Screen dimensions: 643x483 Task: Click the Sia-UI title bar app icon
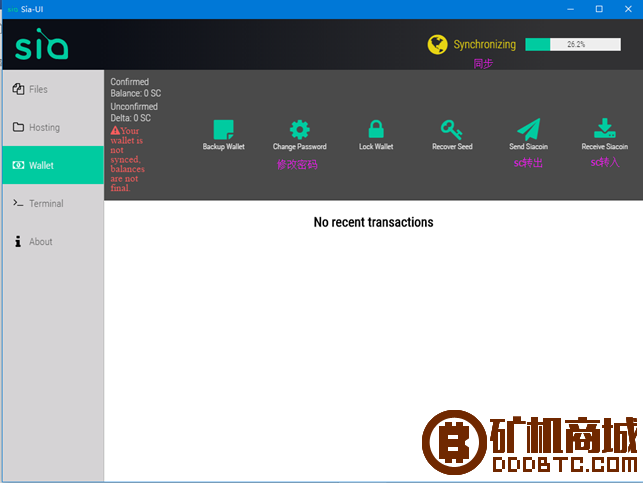tap(12, 9)
